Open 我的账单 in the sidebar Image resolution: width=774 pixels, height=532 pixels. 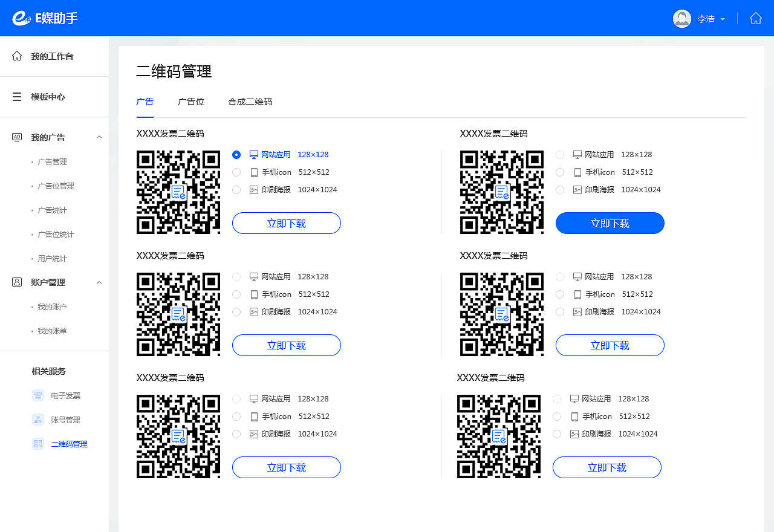pyautogui.click(x=52, y=331)
